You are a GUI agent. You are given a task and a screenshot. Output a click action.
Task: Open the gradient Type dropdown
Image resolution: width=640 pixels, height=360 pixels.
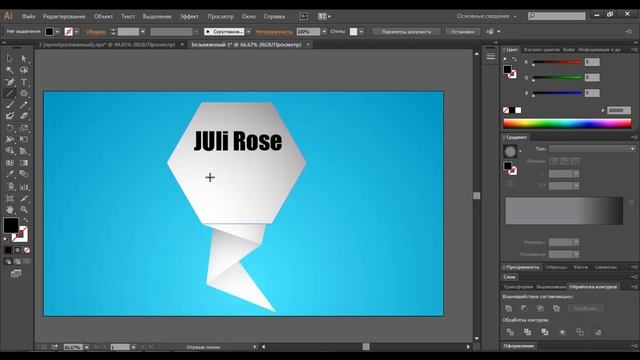click(592, 149)
